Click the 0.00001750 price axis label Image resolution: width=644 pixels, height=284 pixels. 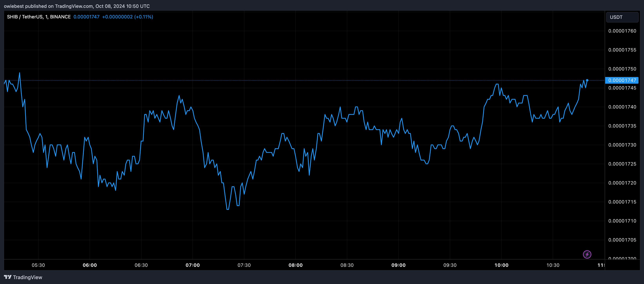click(x=622, y=69)
